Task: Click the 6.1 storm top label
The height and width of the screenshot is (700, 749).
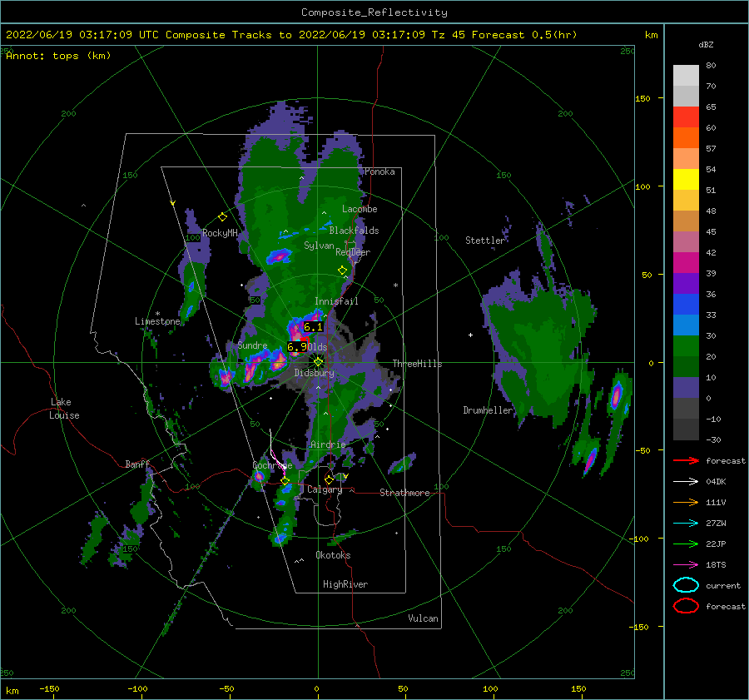Action: [313, 327]
